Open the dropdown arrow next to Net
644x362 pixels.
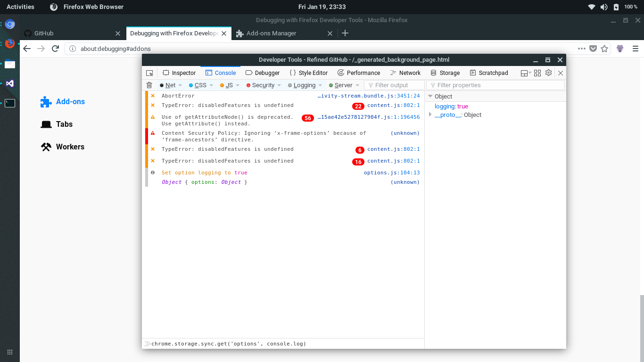(180, 85)
